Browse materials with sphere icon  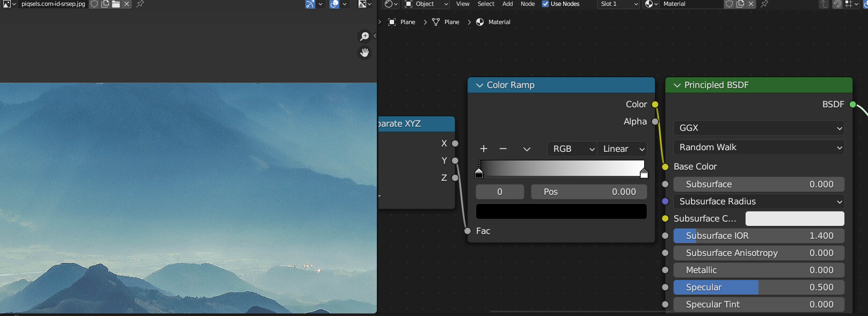[651, 4]
